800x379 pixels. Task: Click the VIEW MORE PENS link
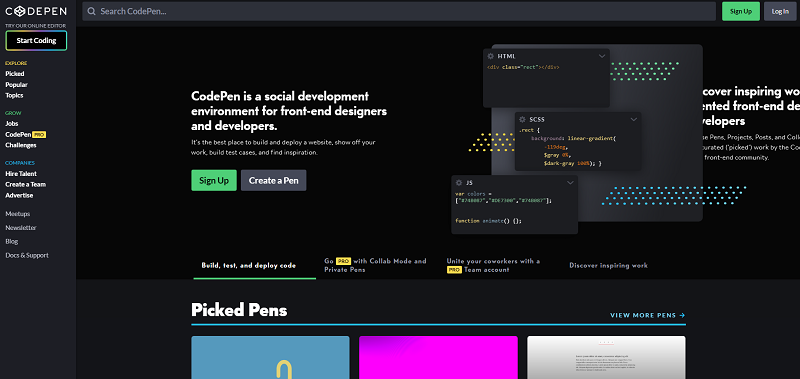click(x=648, y=315)
